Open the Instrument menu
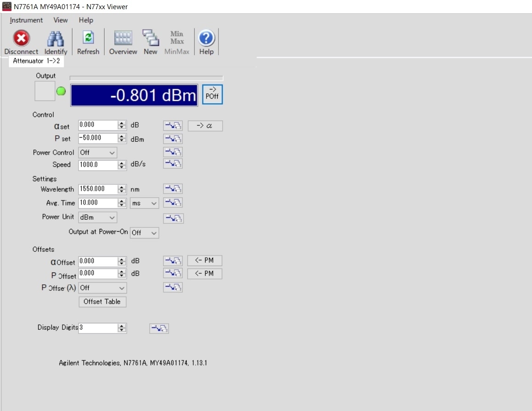This screenshot has width=532, height=411. [x=26, y=20]
